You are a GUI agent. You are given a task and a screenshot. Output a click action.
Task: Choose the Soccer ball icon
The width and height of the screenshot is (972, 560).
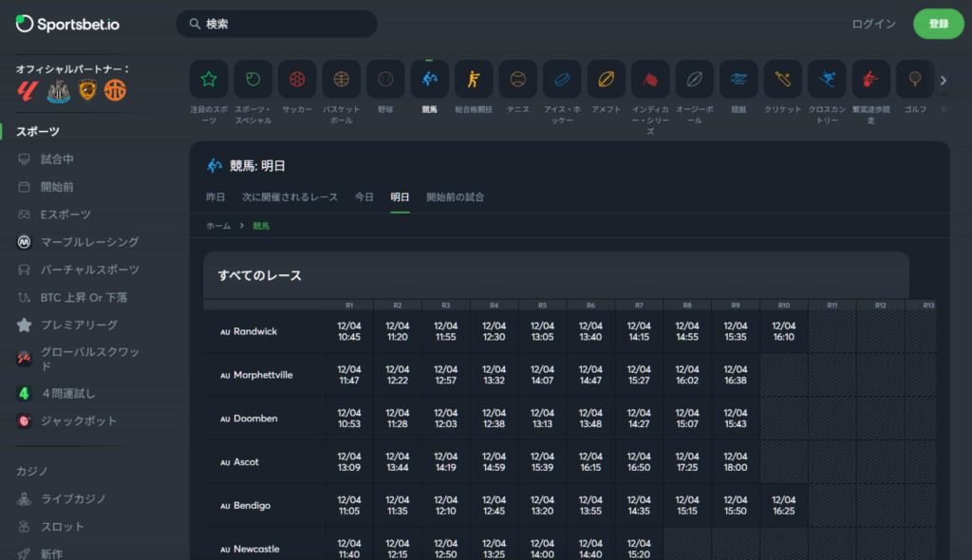(x=297, y=80)
